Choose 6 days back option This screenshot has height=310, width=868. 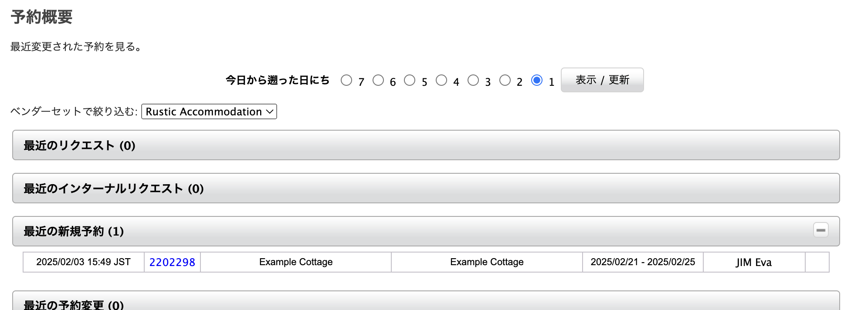click(x=378, y=81)
